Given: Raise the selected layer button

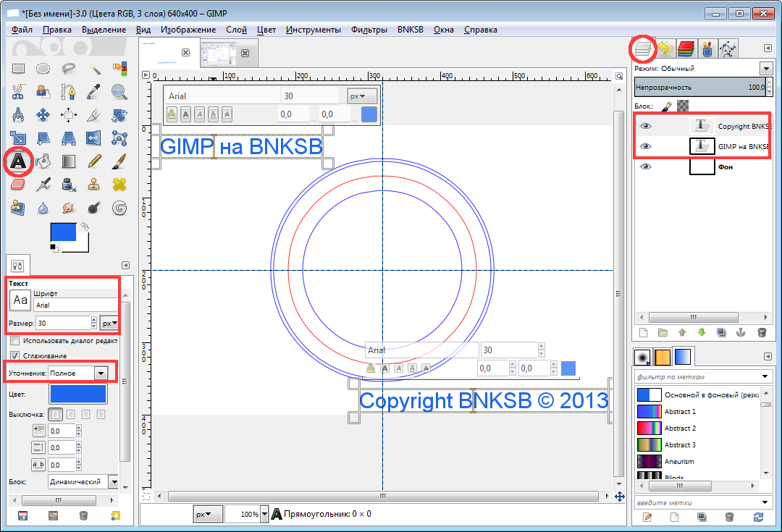Looking at the screenshot, I should tap(682, 332).
